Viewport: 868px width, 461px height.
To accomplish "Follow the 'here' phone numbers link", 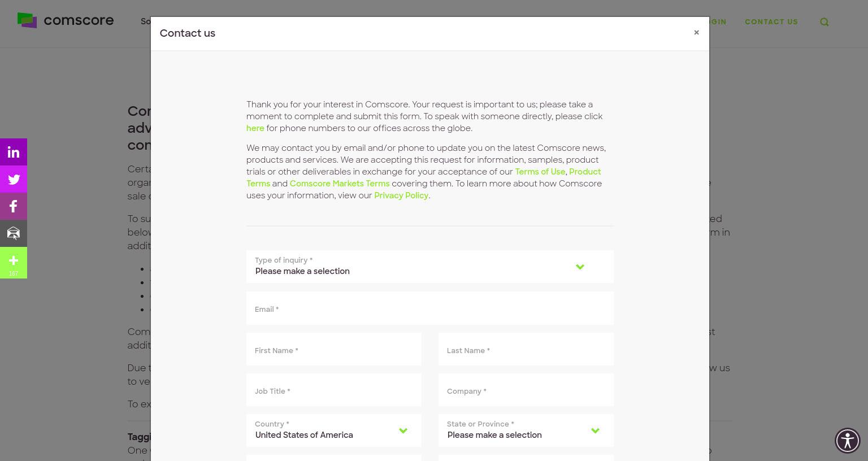I will (x=255, y=128).
